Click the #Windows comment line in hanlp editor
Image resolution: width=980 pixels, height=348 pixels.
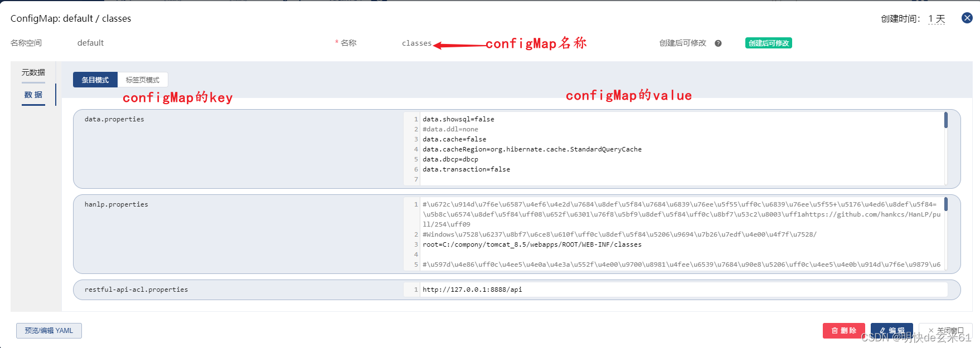point(619,234)
